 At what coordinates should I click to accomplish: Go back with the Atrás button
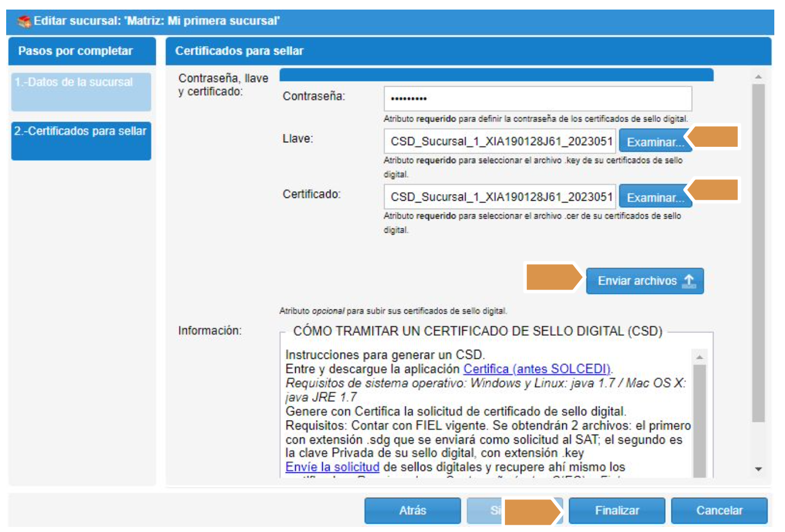[x=412, y=511]
